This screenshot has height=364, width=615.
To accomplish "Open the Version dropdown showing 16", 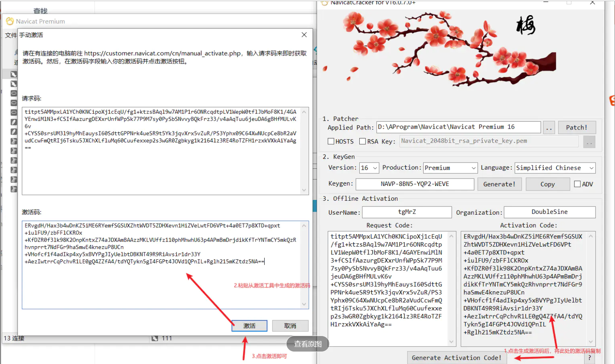I will (x=369, y=168).
